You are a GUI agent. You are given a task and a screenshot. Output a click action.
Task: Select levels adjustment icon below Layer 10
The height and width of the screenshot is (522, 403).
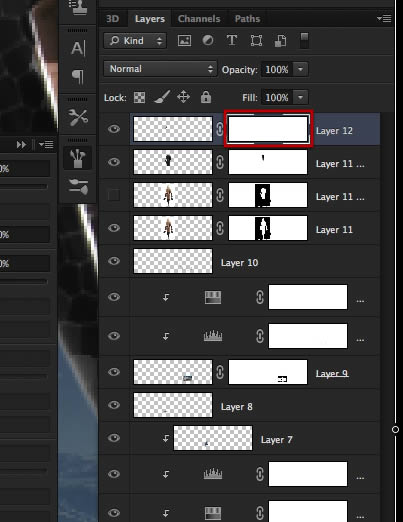(x=213, y=336)
